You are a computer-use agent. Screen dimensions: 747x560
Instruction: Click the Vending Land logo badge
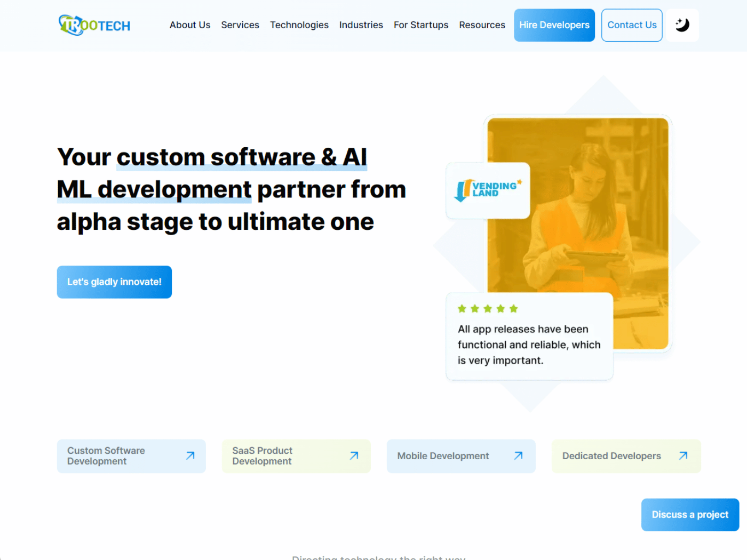tap(488, 190)
